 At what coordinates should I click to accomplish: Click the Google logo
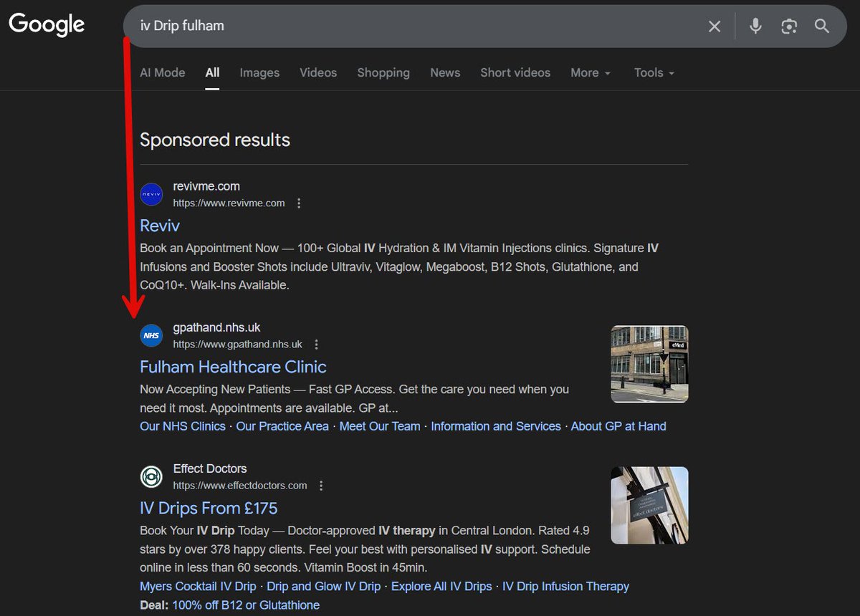47,25
